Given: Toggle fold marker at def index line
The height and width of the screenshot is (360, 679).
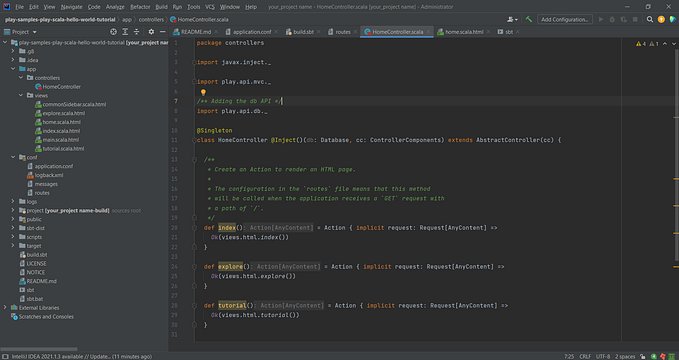Looking at the screenshot, I should (194, 227).
